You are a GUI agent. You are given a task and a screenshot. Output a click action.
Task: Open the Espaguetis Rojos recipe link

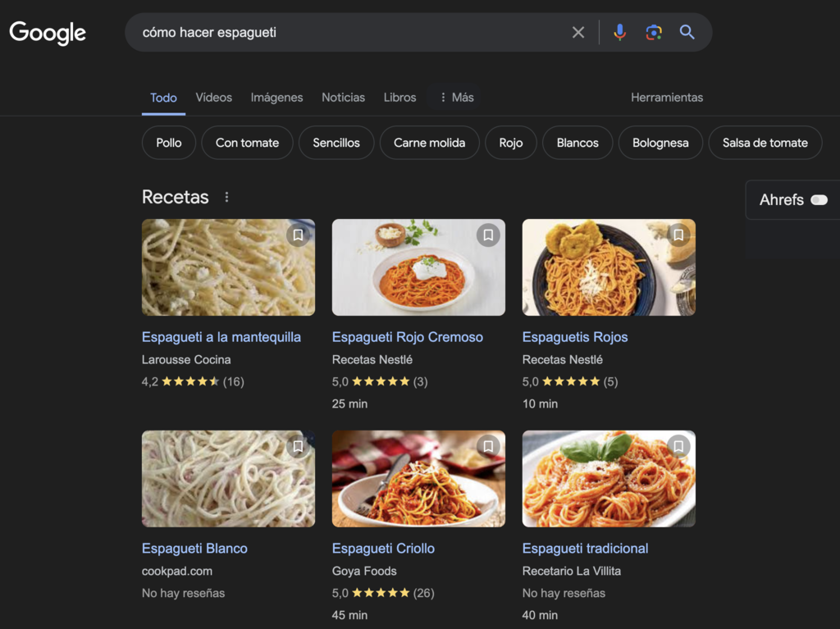(x=575, y=337)
